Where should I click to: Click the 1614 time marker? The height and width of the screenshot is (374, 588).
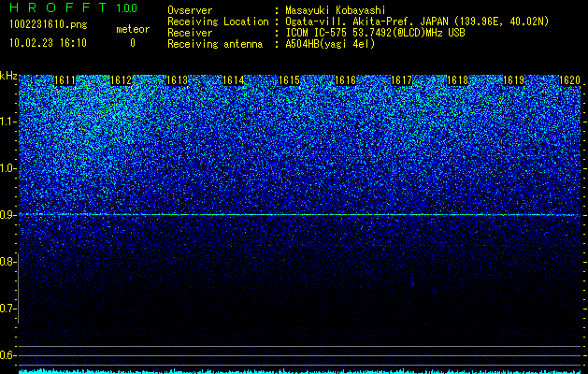234,80
